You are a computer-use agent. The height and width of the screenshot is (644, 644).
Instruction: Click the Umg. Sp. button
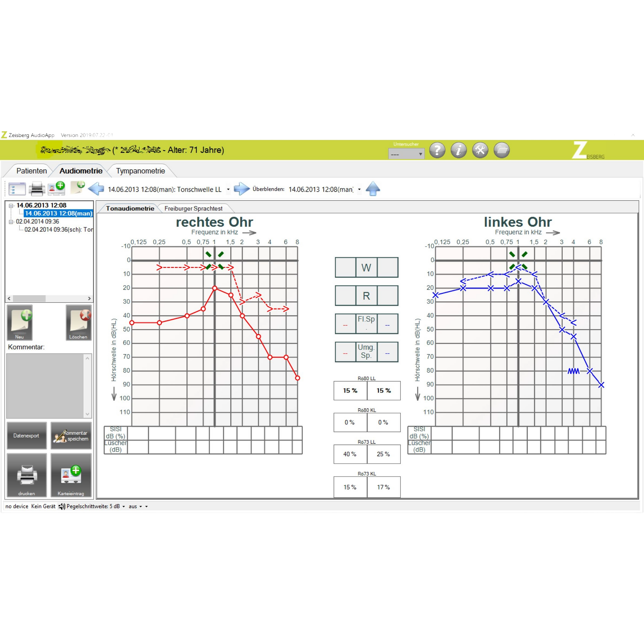point(366,352)
